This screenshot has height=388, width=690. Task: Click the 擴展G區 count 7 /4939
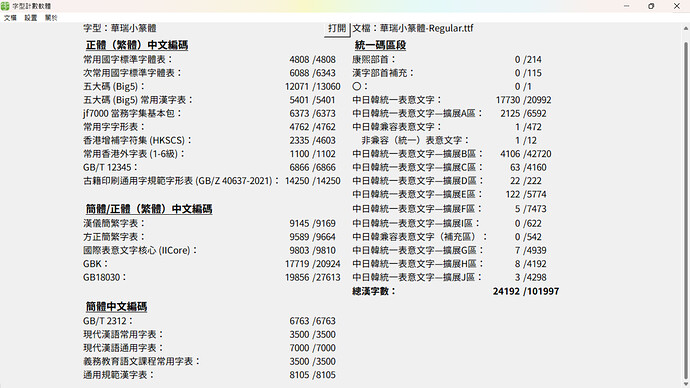[530, 250]
